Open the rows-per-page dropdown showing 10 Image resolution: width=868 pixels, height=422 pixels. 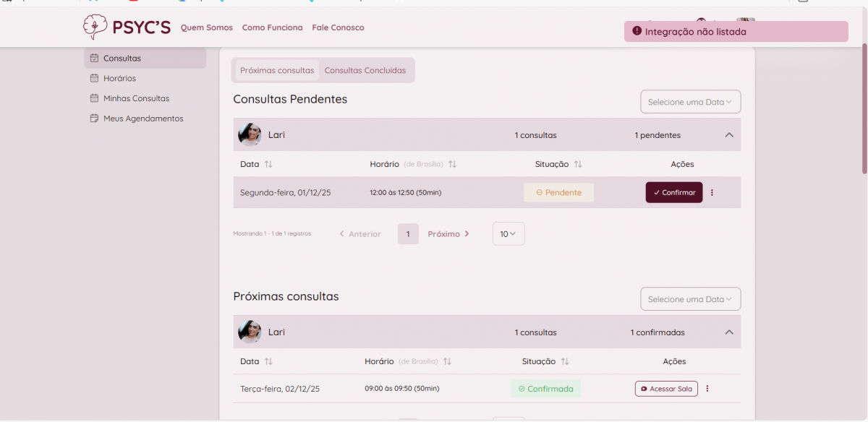tap(509, 234)
